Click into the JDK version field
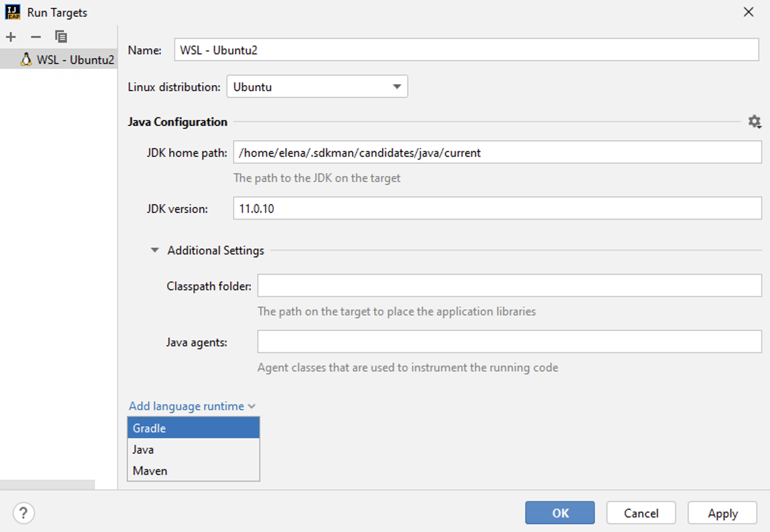This screenshot has width=770, height=532. coord(497,208)
